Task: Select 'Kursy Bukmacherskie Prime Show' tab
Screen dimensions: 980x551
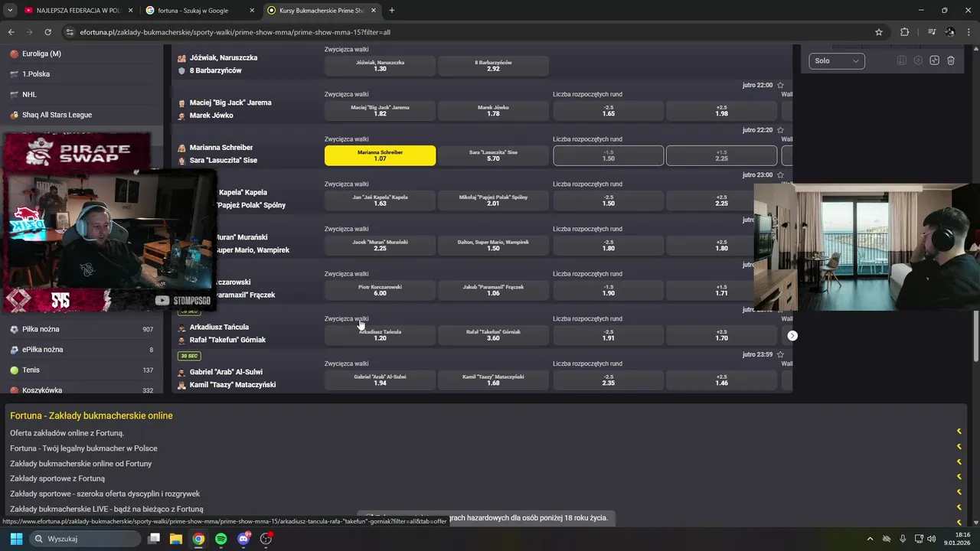Action: pyautogui.click(x=322, y=11)
